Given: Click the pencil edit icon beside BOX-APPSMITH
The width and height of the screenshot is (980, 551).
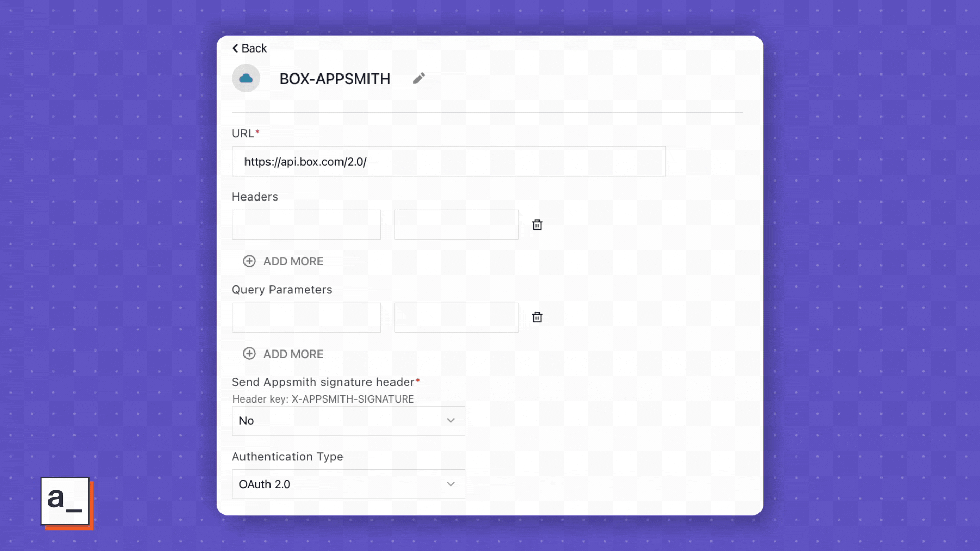Looking at the screenshot, I should click(419, 79).
